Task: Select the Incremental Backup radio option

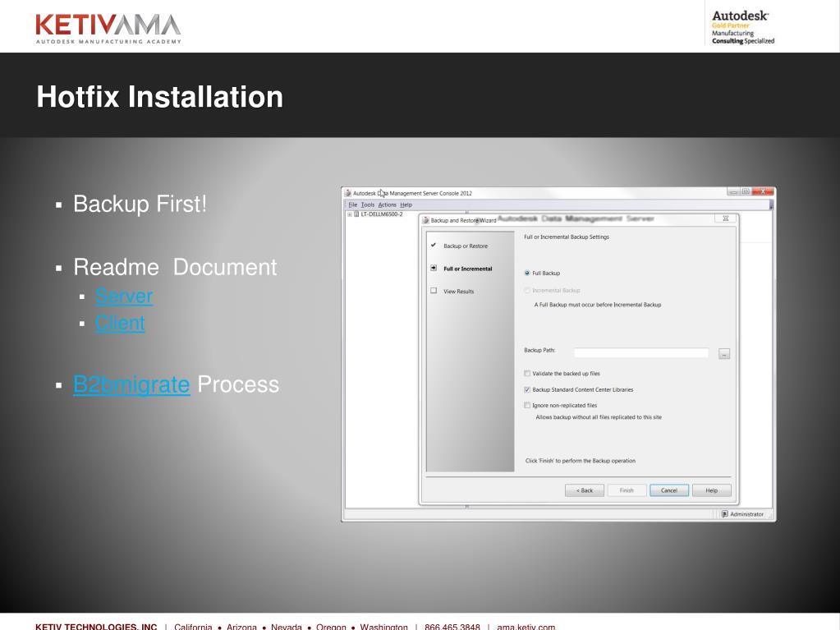Action: coord(527,290)
